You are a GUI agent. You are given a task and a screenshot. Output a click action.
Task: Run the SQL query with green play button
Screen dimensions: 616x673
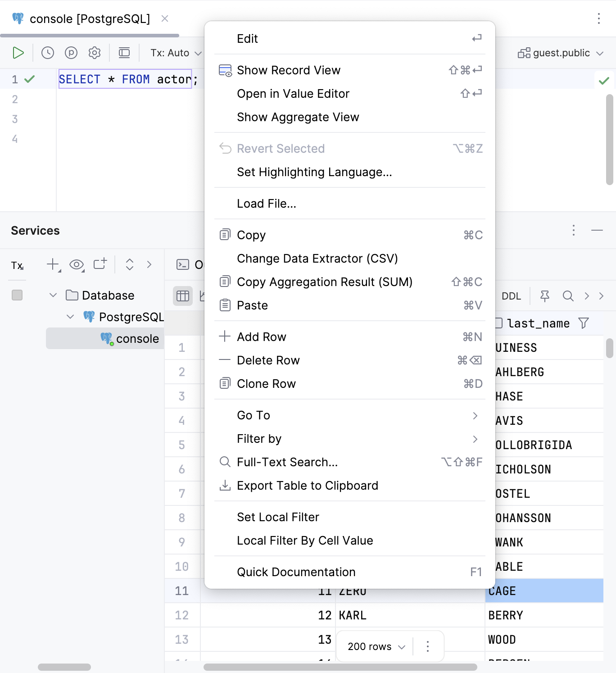pos(18,53)
